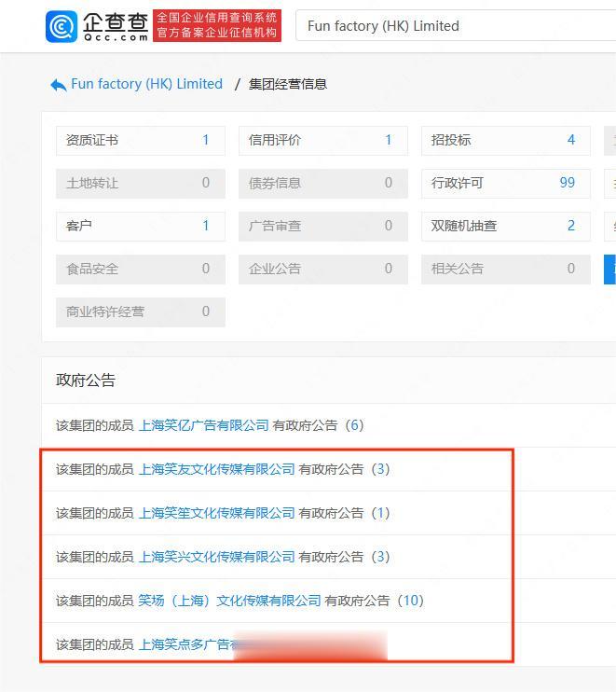Viewport: 616px width, 692px height.
Task: Click the blue back arrow icon
Action: 58,85
